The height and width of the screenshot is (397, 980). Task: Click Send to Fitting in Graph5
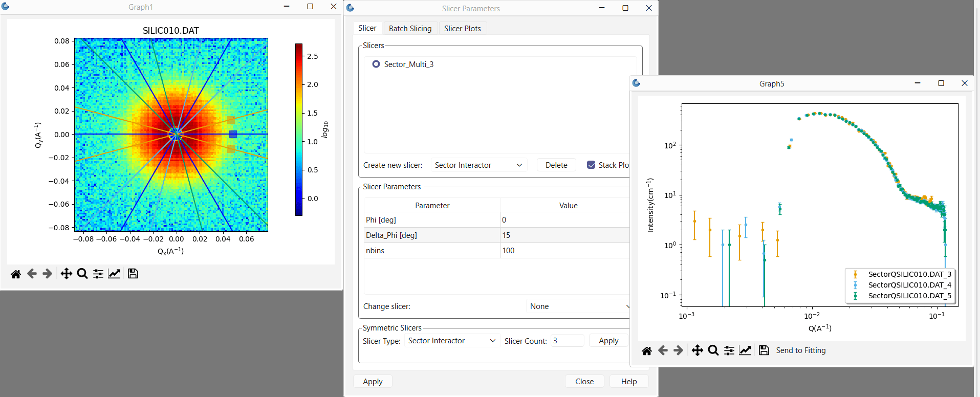[801, 350]
